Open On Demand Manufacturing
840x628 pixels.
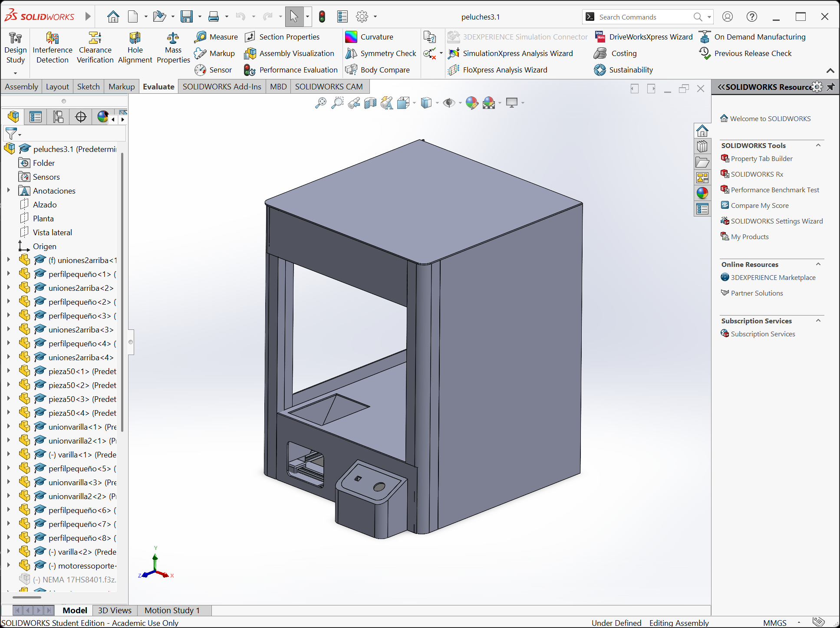[752, 37]
